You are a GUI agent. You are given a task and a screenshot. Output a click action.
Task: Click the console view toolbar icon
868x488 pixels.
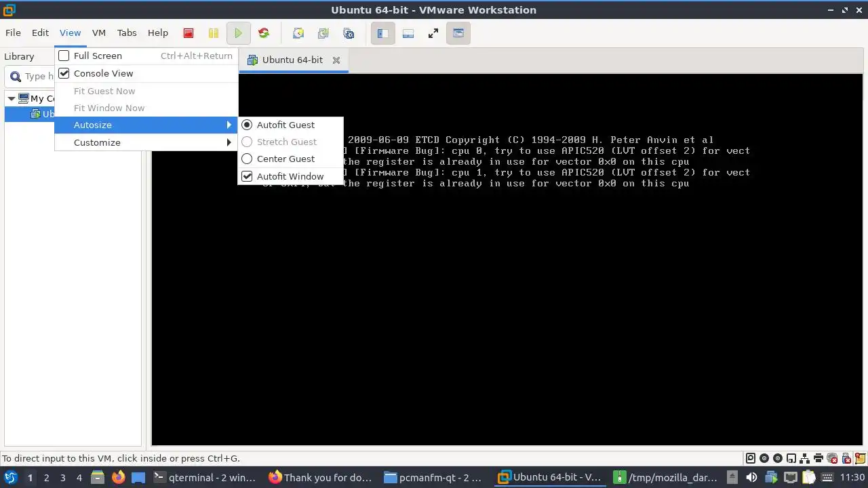(458, 33)
